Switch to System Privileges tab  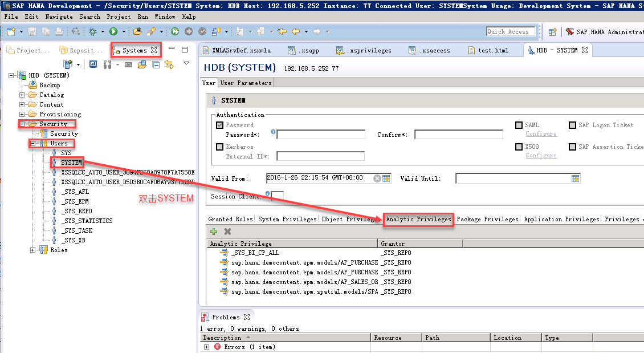click(x=287, y=220)
